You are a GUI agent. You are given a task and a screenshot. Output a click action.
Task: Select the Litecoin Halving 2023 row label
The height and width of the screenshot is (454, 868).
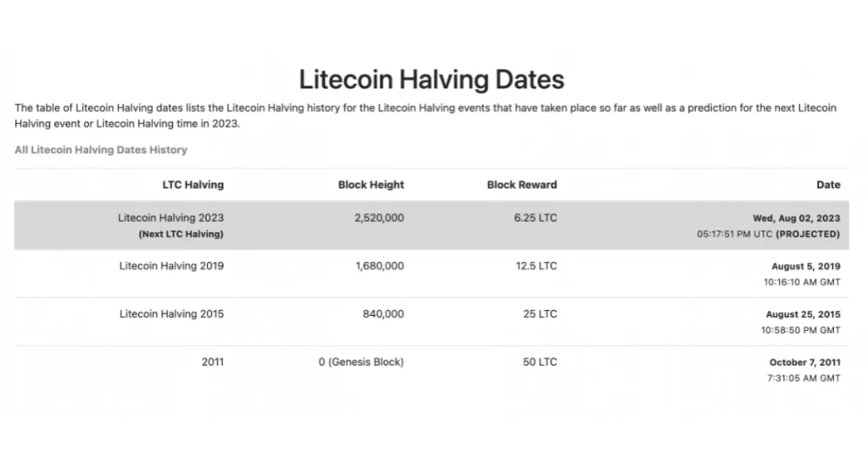pyautogui.click(x=170, y=218)
